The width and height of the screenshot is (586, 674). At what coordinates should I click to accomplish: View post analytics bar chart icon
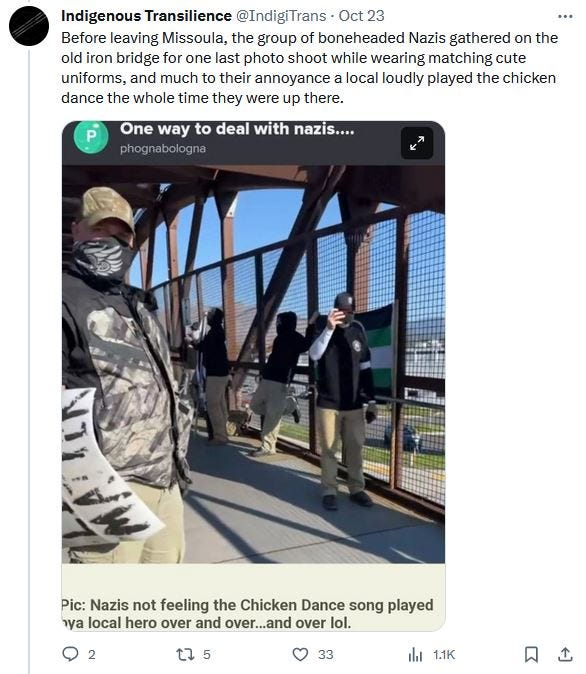point(415,654)
